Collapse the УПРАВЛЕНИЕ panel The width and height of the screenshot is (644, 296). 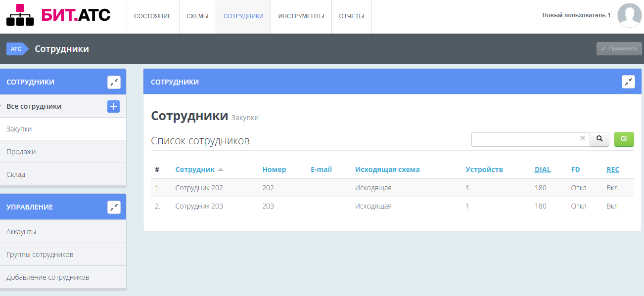click(114, 207)
